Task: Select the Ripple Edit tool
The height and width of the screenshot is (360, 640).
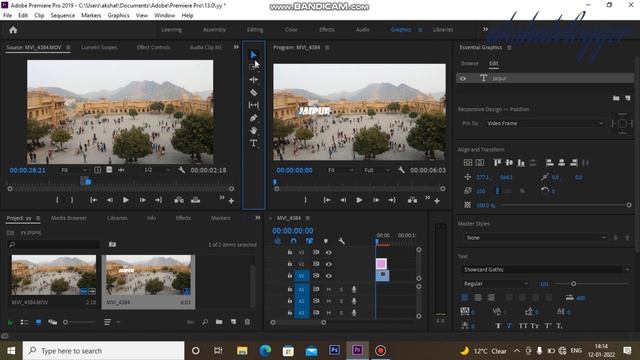Action: pyautogui.click(x=253, y=80)
